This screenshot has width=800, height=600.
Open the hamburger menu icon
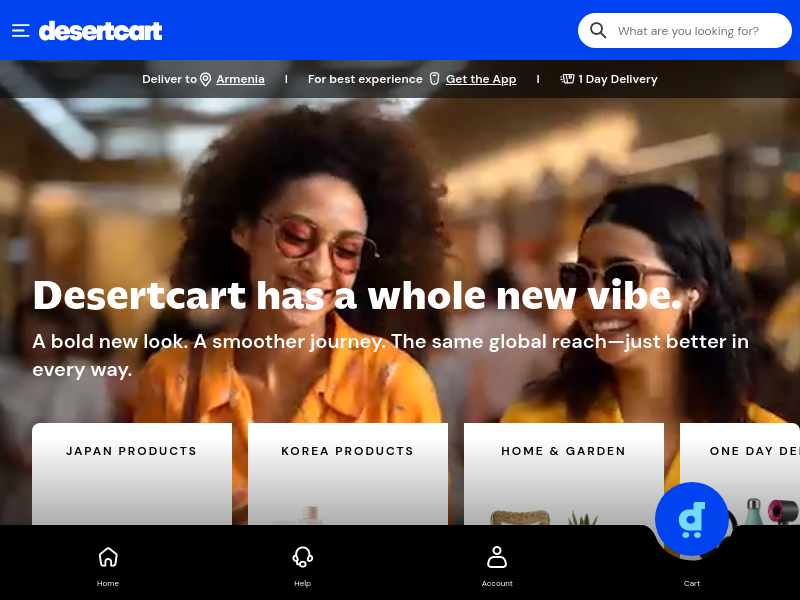click(21, 31)
